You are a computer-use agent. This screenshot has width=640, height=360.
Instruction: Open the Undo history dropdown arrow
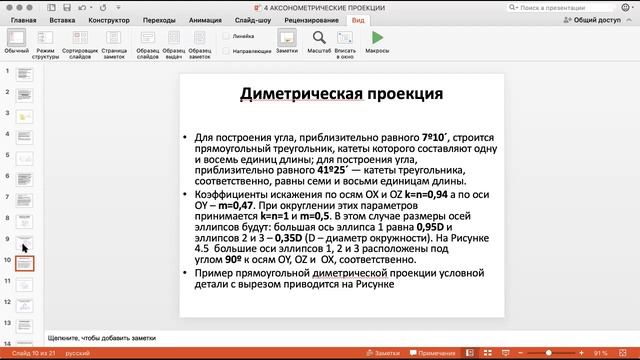coord(91,7)
